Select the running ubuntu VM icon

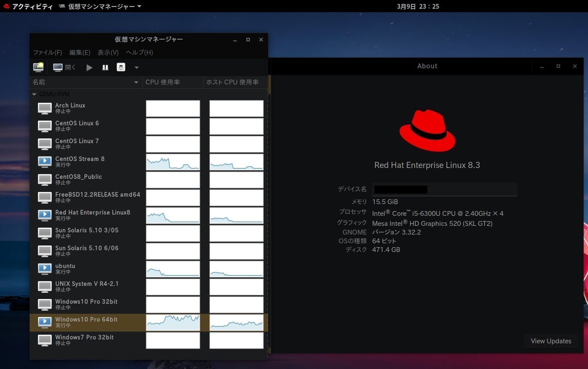pos(45,268)
